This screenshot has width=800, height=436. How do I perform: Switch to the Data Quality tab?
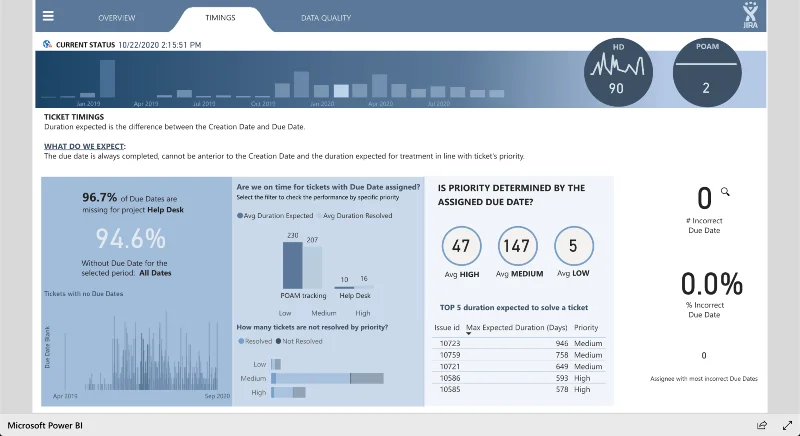pyautogui.click(x=326, y=18)
